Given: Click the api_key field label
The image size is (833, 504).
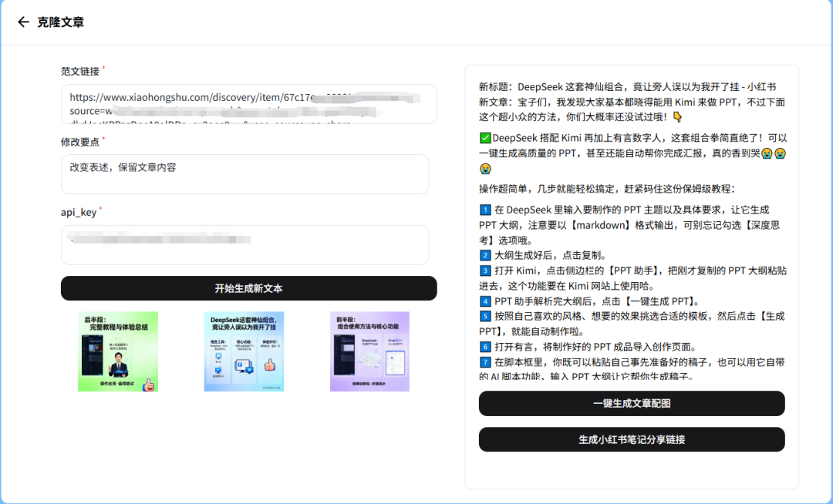Looking at the screenshot, I should (79, 212).
